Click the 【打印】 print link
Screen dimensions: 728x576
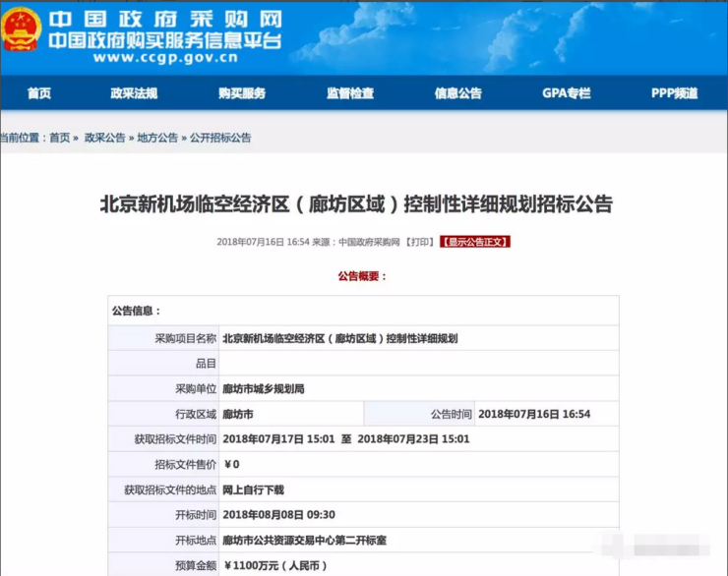pos(420,242)
